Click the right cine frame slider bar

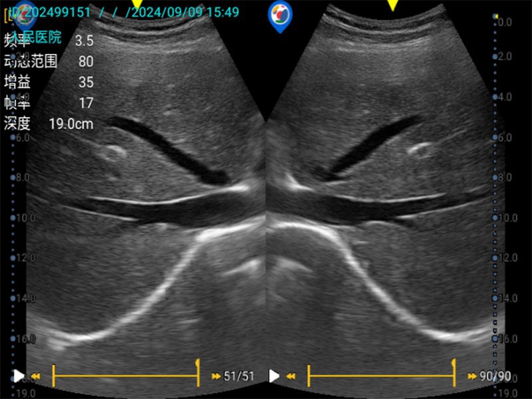pyautogui.click(x=381, y=376)
